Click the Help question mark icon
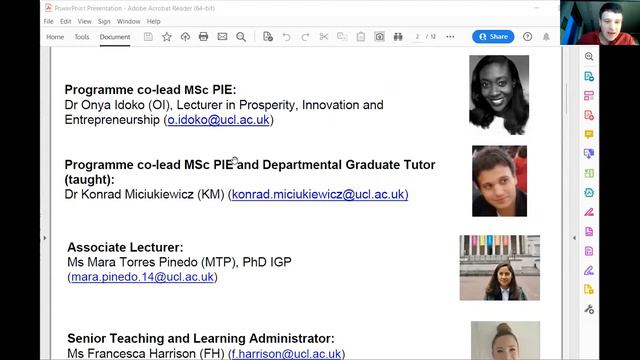The width and height of the screenshot is (640, 360). point(527,37)
